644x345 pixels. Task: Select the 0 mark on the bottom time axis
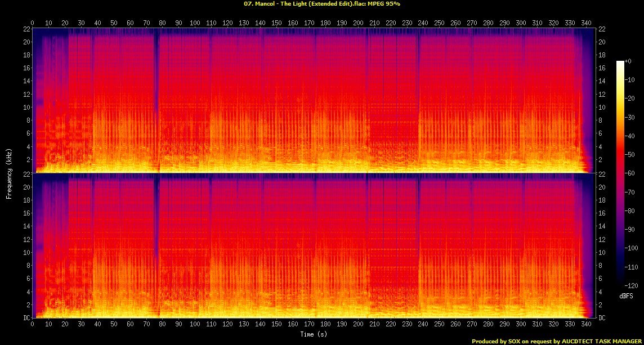[x=33, y=325]
